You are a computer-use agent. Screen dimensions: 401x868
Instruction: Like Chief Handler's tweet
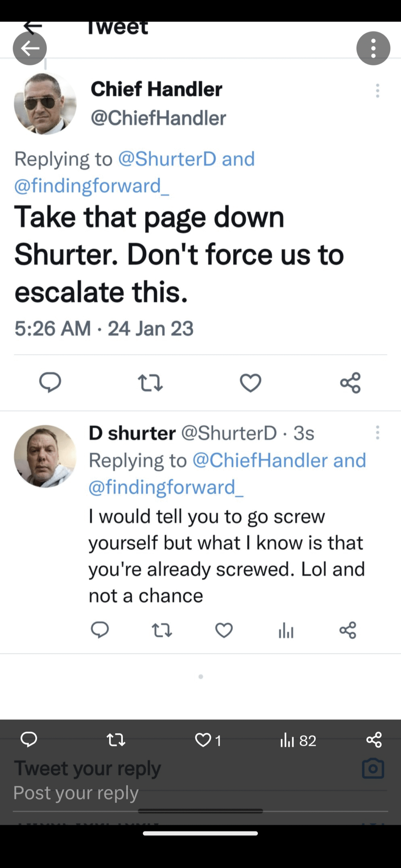(251, 383)
